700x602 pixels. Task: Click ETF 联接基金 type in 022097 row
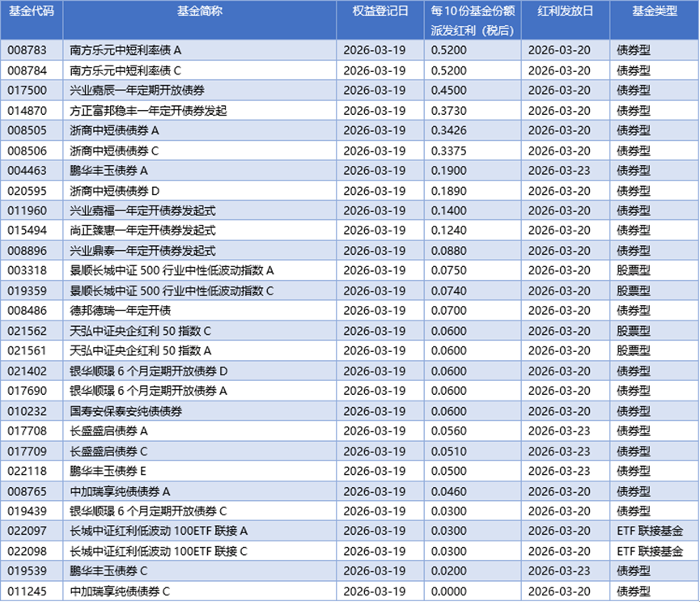[650, 531]
